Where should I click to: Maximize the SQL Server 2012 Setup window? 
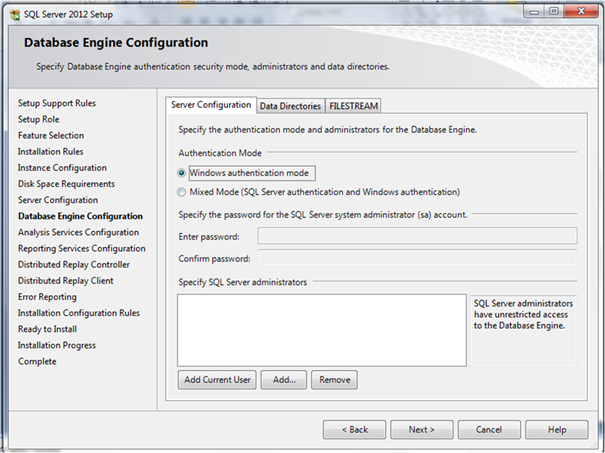click(x=554, y=12)
